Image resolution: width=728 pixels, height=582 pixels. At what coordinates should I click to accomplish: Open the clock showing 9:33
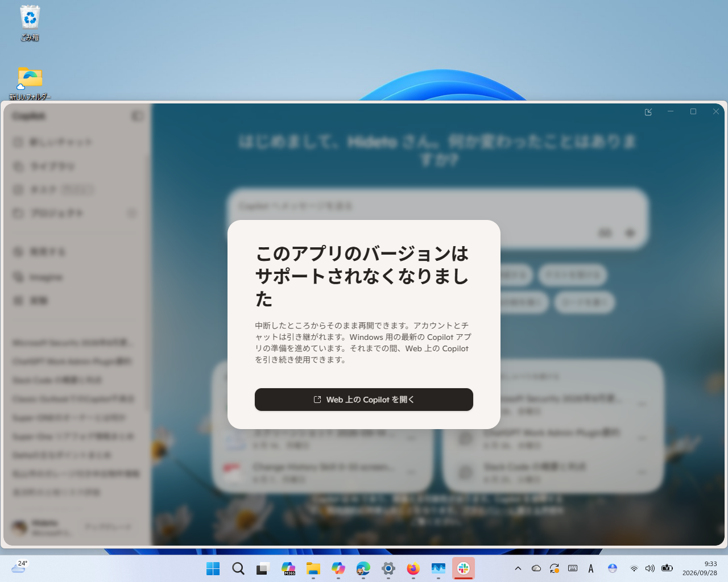[x=700, y=568]
